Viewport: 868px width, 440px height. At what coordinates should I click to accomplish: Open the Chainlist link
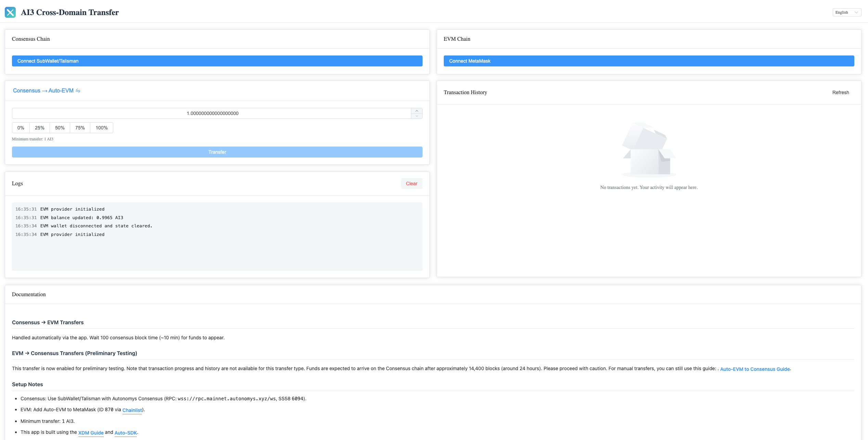pos(132,410)
